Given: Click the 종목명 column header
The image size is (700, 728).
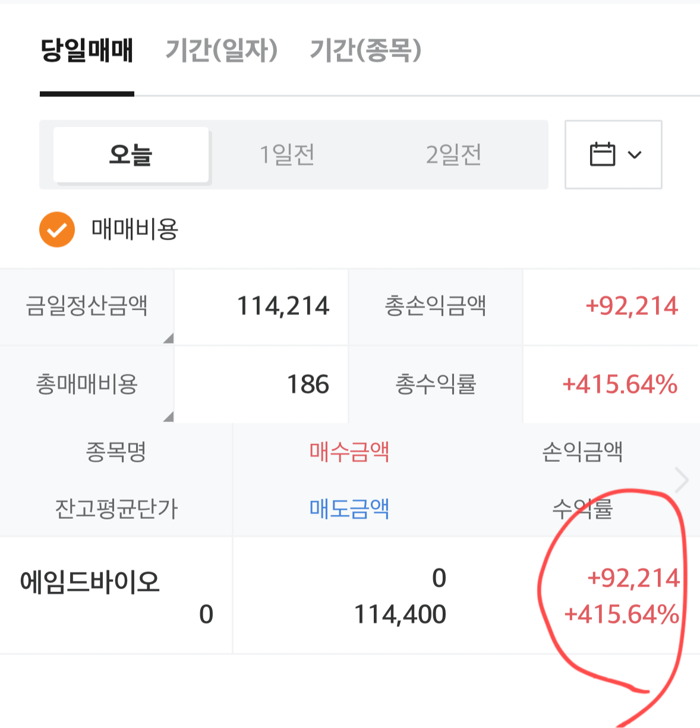Looking at the screenshot, I should pyautogui.click(x=116, y=452).
